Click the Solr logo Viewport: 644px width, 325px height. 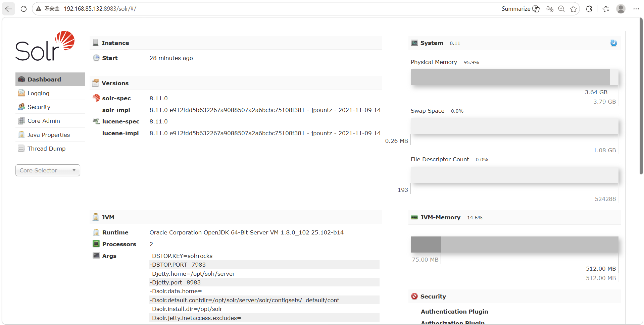click(45, 46)
